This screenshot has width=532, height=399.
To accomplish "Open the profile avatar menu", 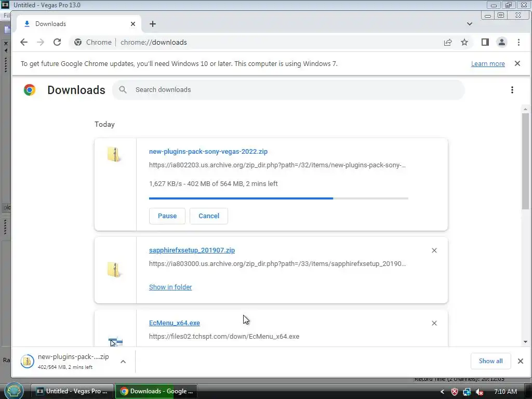I will coord(501,42).
